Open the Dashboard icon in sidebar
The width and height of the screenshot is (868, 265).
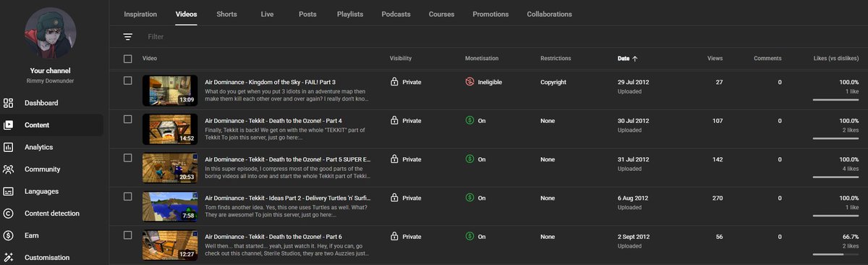click(9, 103)
